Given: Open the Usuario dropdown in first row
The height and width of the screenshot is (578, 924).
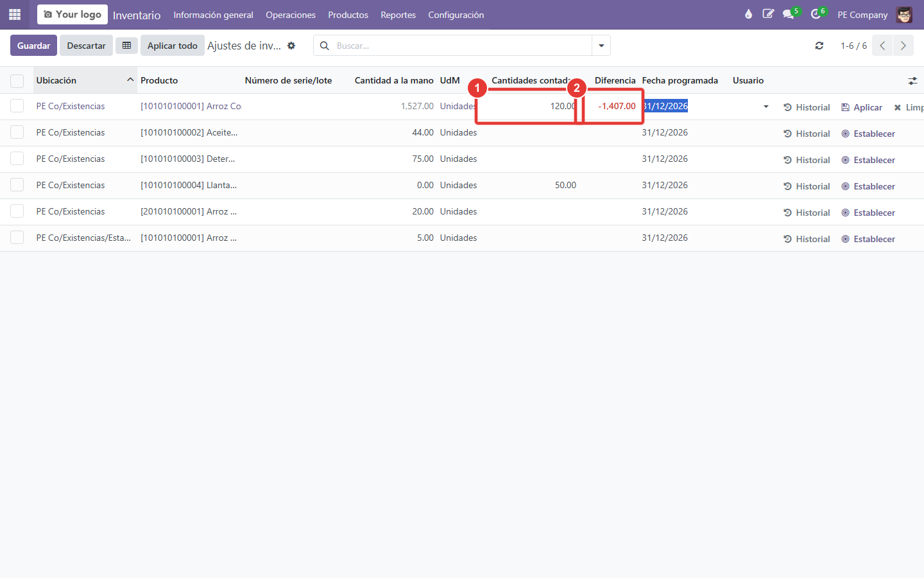Looking at the screenshot, I should coord(766,107).
